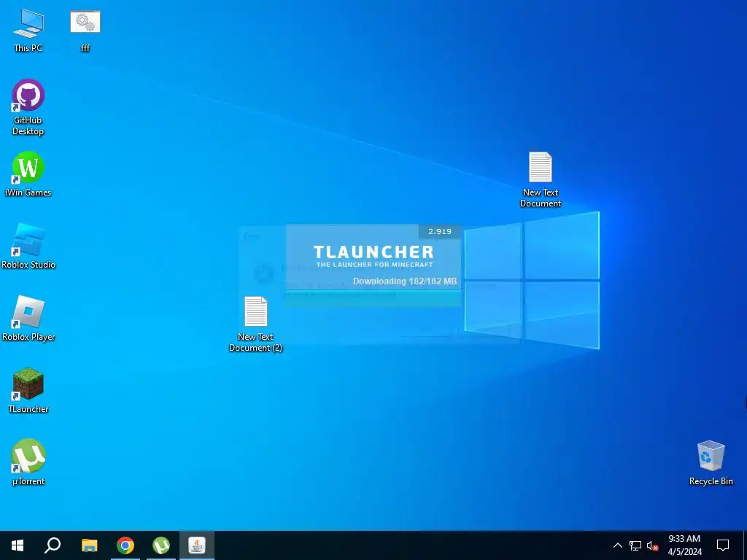Select the New Text Document (2) file

coord(256,324)
